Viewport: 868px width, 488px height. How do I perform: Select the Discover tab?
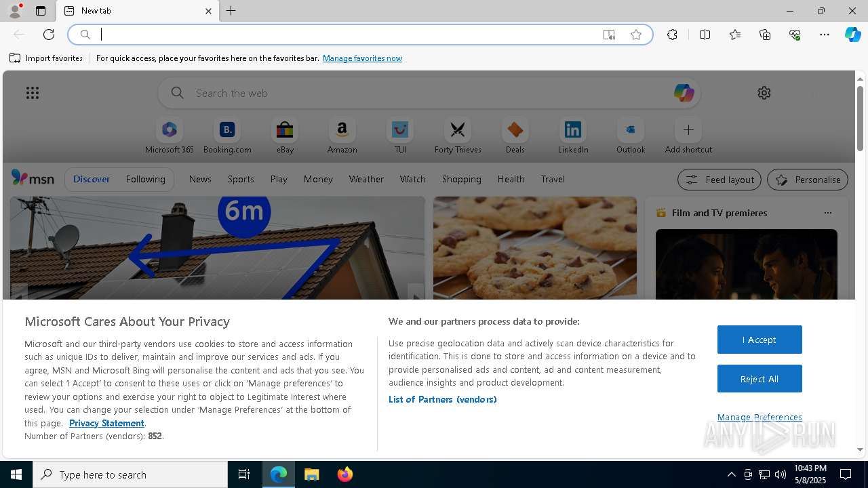[92, 180]
